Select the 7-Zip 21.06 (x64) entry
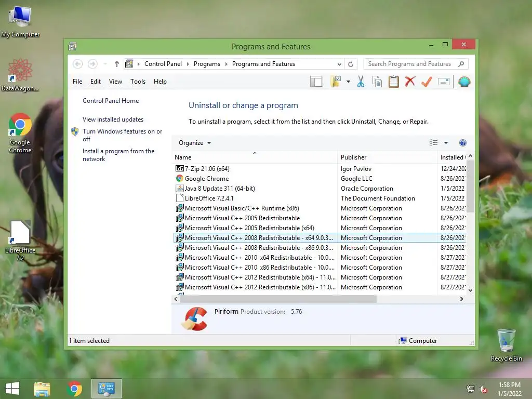The height and width of the screenshot is (399, 532). [320, 169]
